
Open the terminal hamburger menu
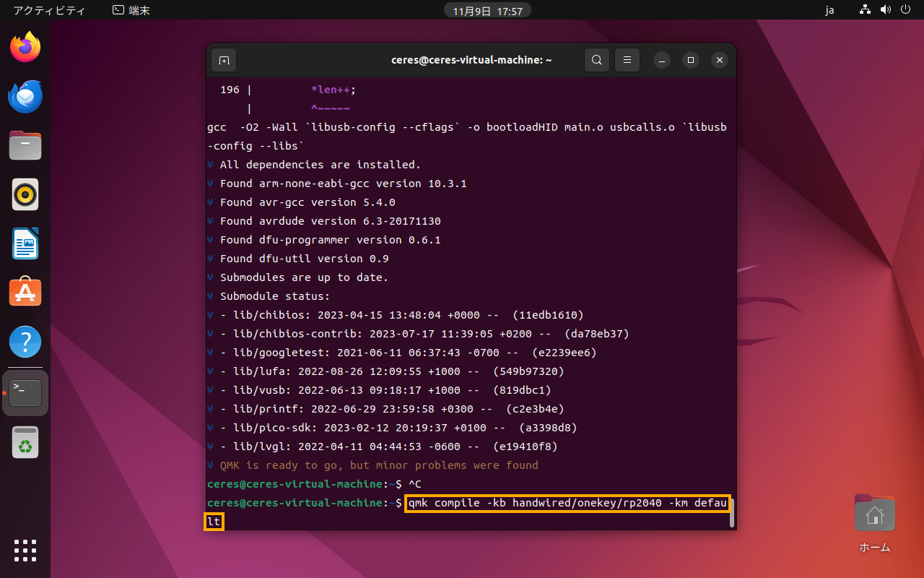627,60
